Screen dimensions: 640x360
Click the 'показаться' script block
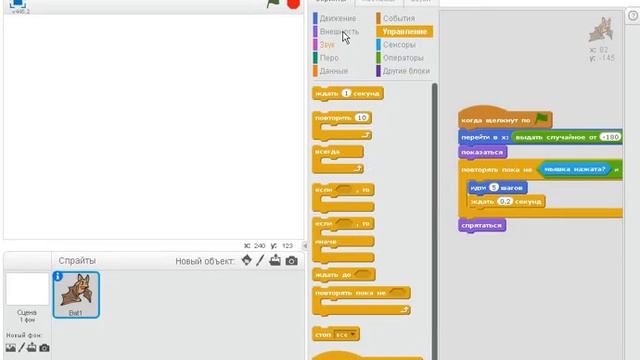(x=482, y=152)
